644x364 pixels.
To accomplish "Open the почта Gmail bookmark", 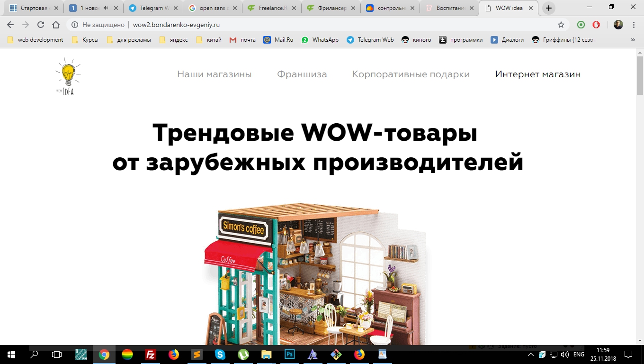I will click(242, 40).
